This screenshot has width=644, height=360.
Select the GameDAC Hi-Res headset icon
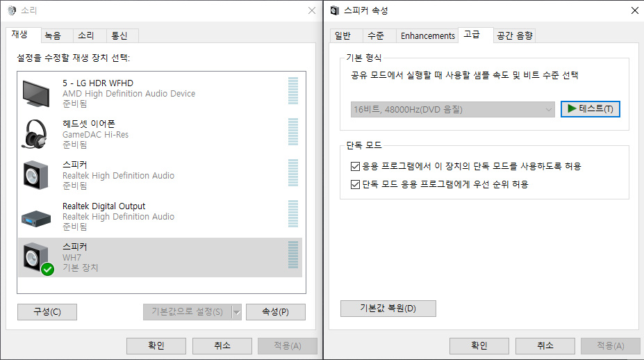pos(35,134)
